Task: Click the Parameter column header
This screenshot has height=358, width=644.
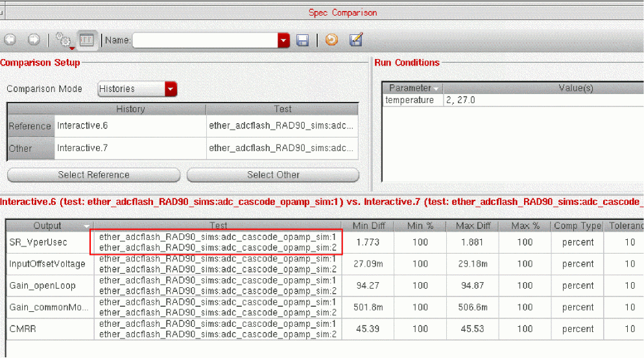Action: click(x=410, y=88)
